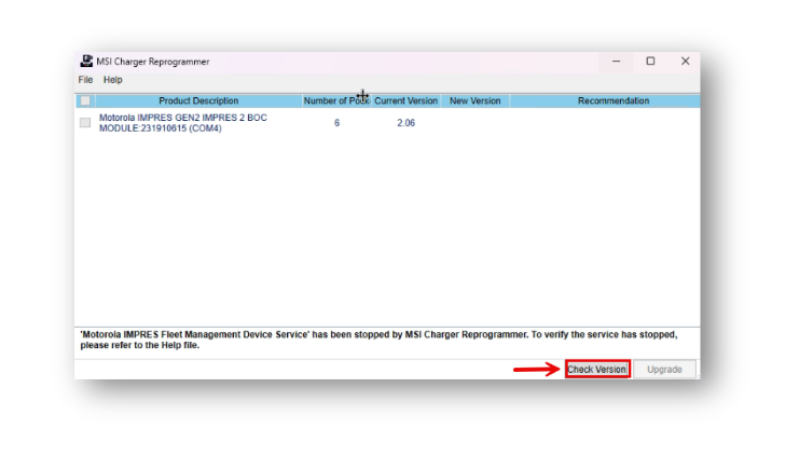Open the File menu
Screen dimensions: 800x450
click(85, 80)
